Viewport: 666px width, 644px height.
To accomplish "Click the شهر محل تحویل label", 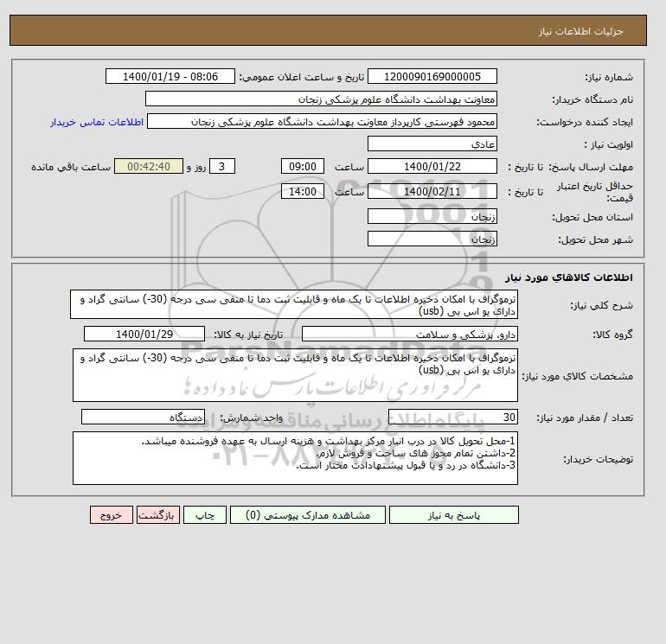I will [595, 239].
